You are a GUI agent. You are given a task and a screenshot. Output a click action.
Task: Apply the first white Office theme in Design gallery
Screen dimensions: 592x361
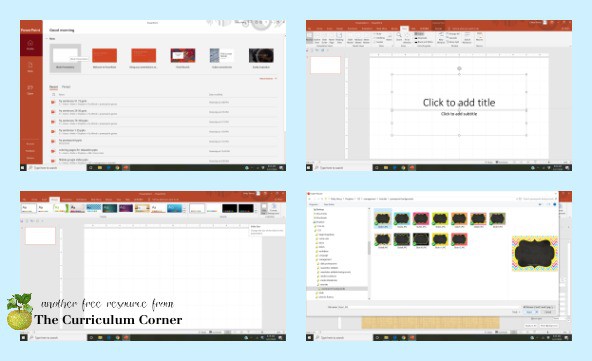(29, 208)
